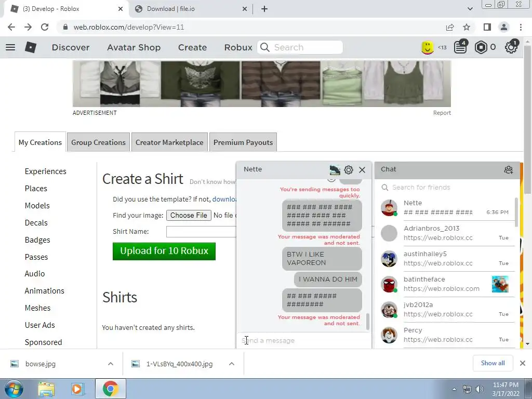Screen dimensions: 532x399
Task: Click the Search for friends field
Action: [448, 187]
